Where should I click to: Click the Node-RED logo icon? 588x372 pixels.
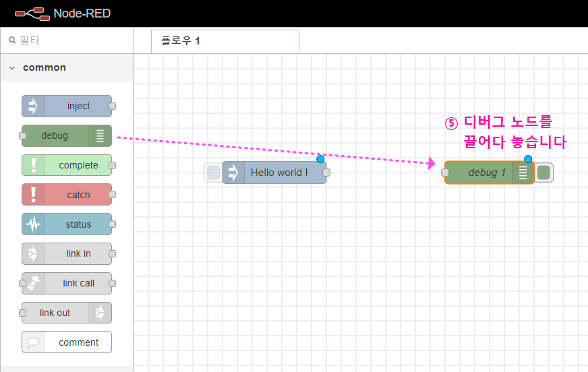pos(32,14)
